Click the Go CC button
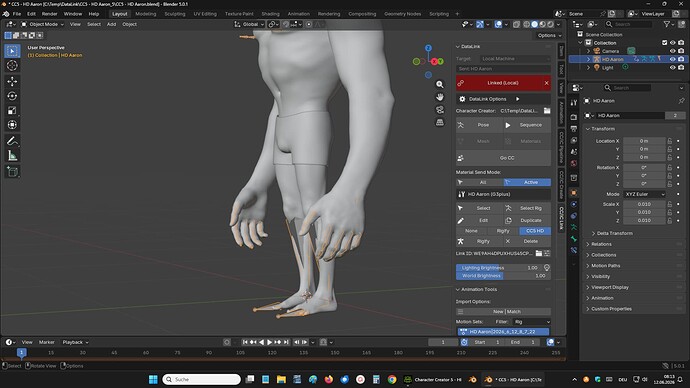 503,158
